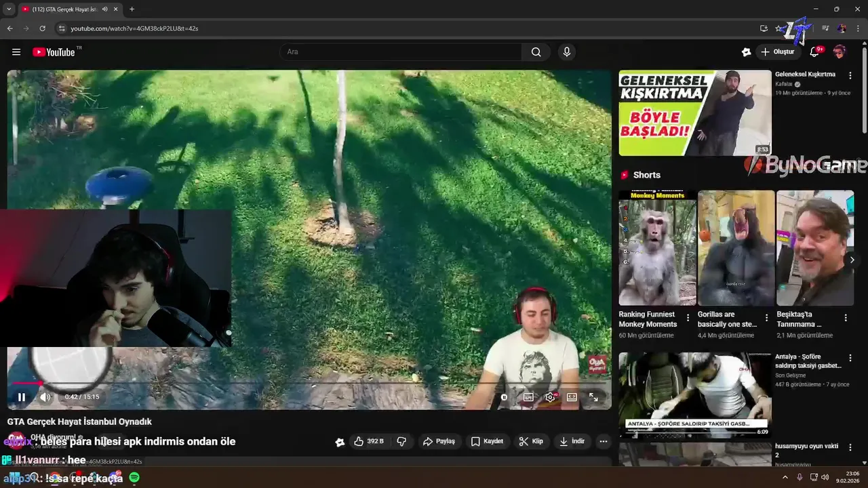
Task: Open the YouTube guide hamburger menu
Action: 16,52
